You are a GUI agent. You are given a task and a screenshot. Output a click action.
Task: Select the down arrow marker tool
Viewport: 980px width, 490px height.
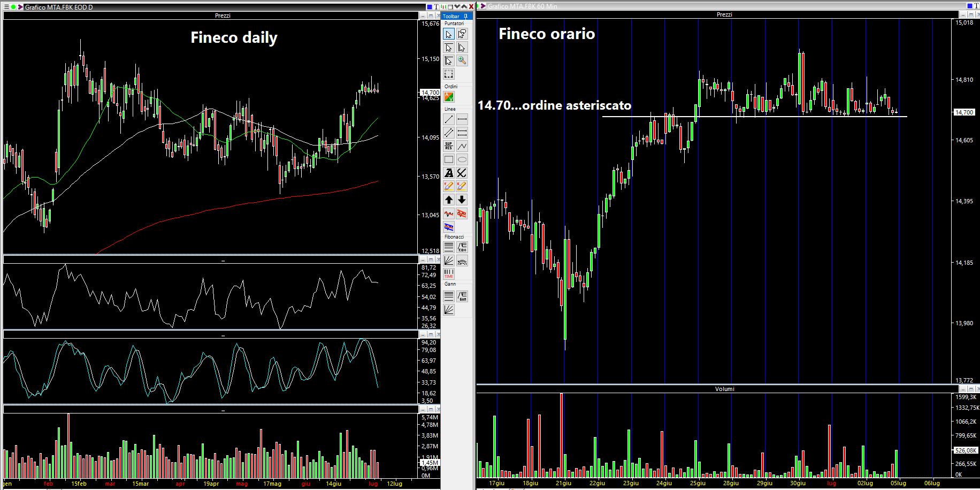[462, 200]
